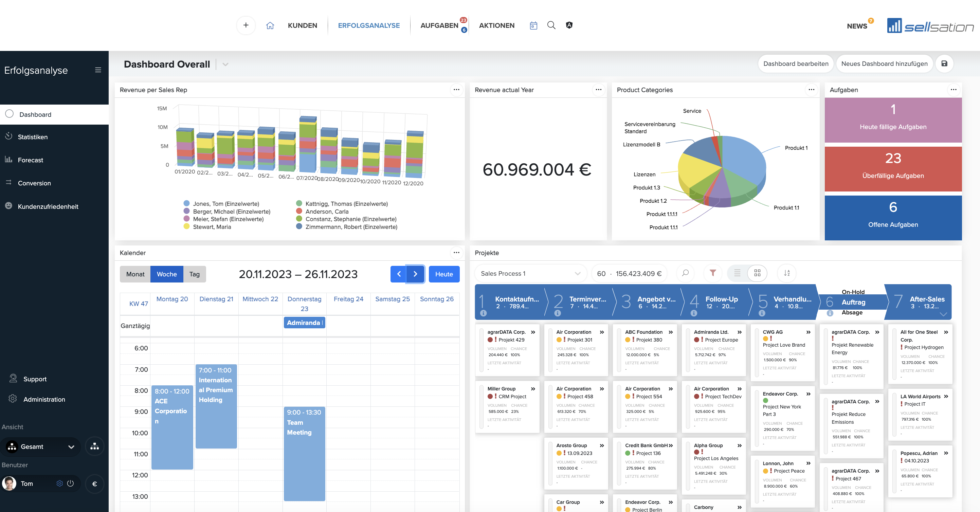Open Revenue per Sales Rep widget options
This screenshot has height=512, width=980.
coord(456,90)
